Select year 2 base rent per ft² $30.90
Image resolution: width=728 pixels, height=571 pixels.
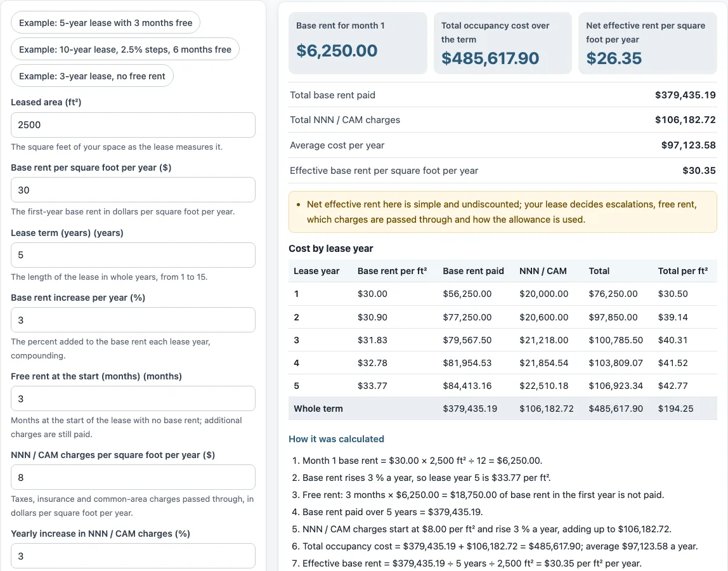coord(372,317)
